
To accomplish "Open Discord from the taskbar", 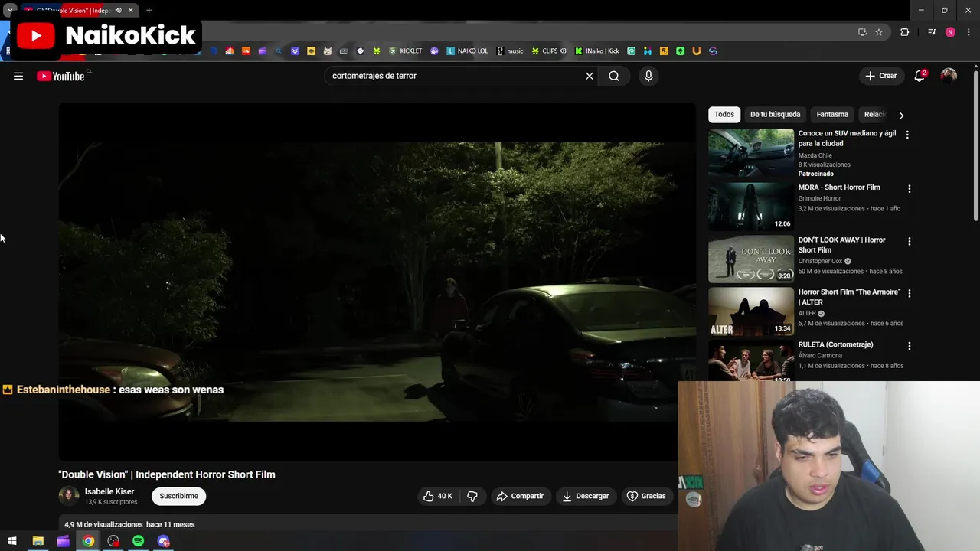I will [163, 541].
